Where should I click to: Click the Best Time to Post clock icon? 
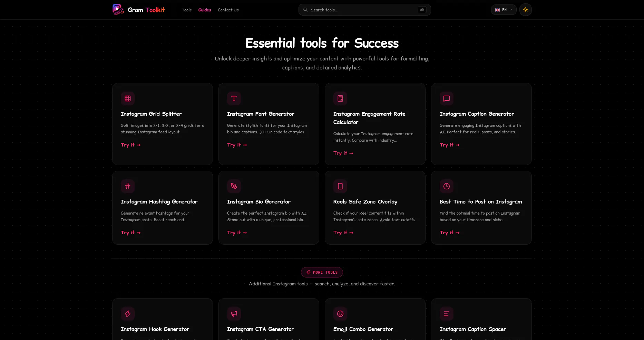point(447,186)
